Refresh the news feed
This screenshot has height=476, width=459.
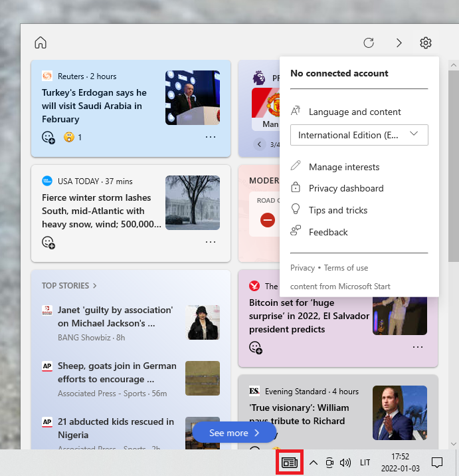(369, 43)
